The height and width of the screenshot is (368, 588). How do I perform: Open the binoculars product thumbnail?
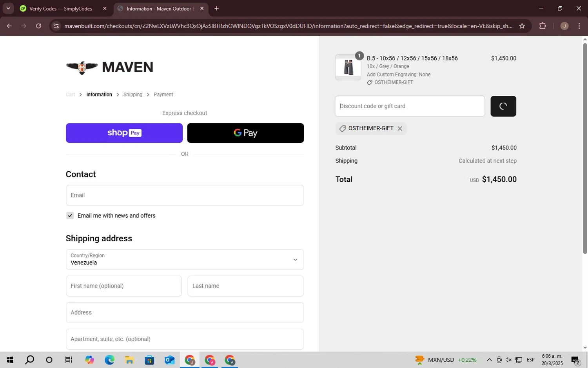[x=348, y=67]
